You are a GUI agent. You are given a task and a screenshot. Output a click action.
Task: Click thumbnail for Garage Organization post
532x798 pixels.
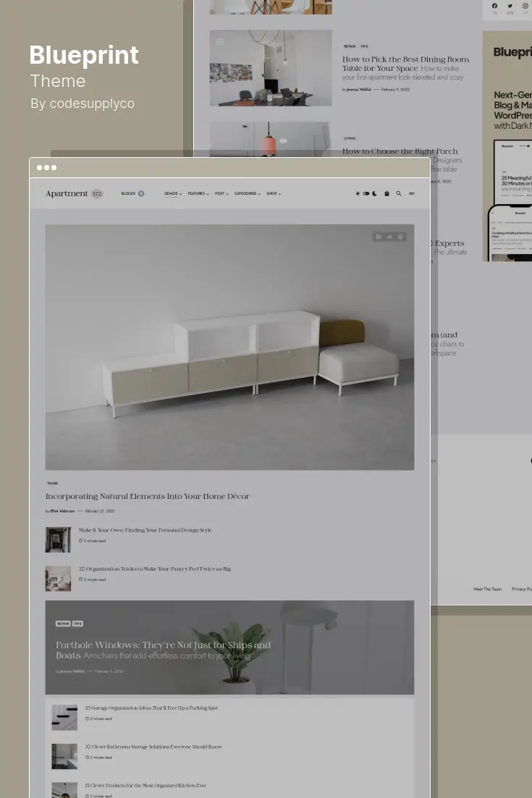[64, 718]
